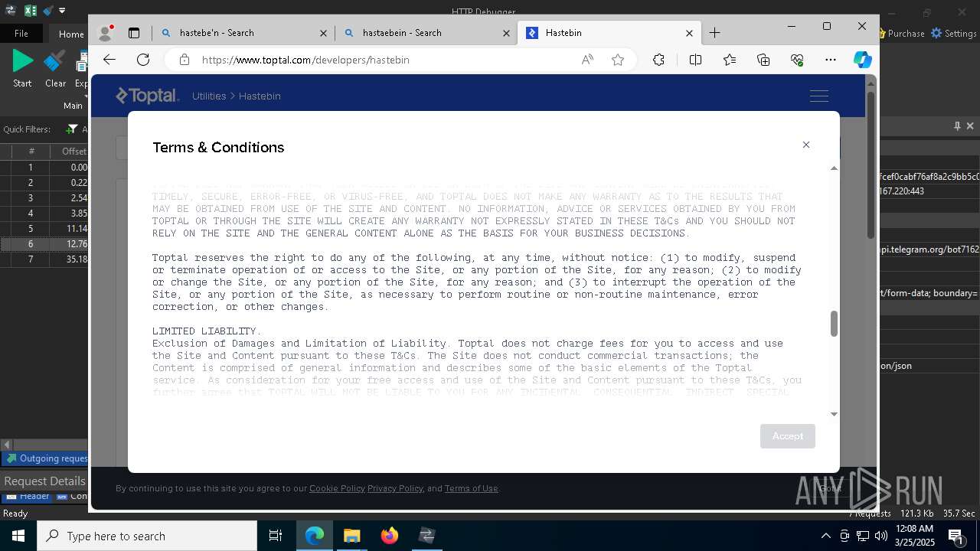The height and width of the screenshot is (551, 980).
Task: Reload the Hastebin page
Action: (x=143, y=60)
